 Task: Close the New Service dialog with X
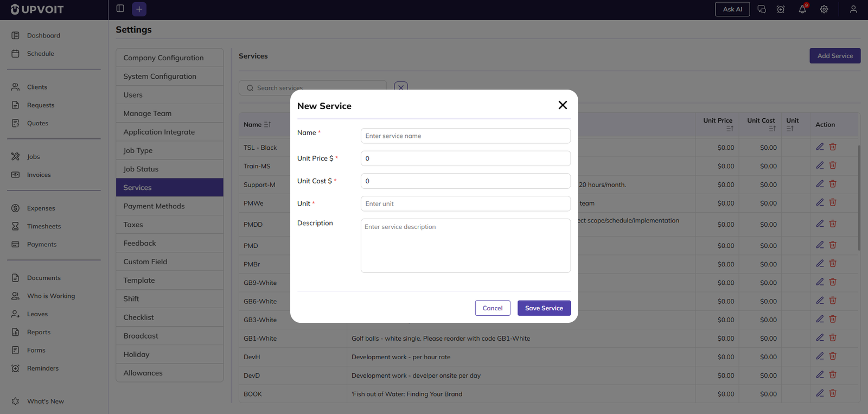coord(563,105)
